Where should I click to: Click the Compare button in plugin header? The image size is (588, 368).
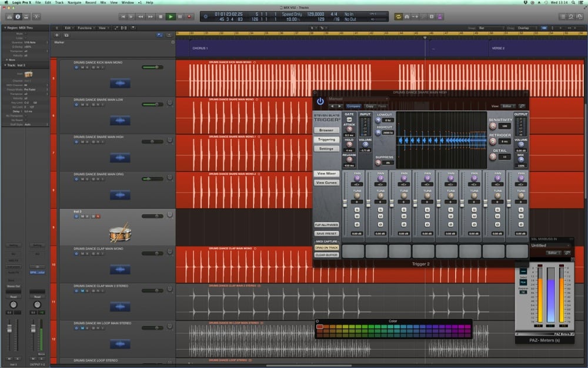353,106
